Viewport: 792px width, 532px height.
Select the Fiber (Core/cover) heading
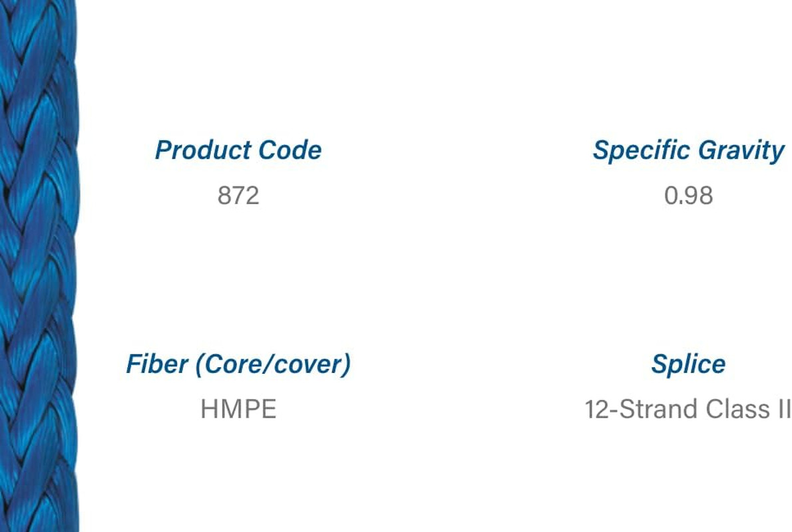[238, 364]
